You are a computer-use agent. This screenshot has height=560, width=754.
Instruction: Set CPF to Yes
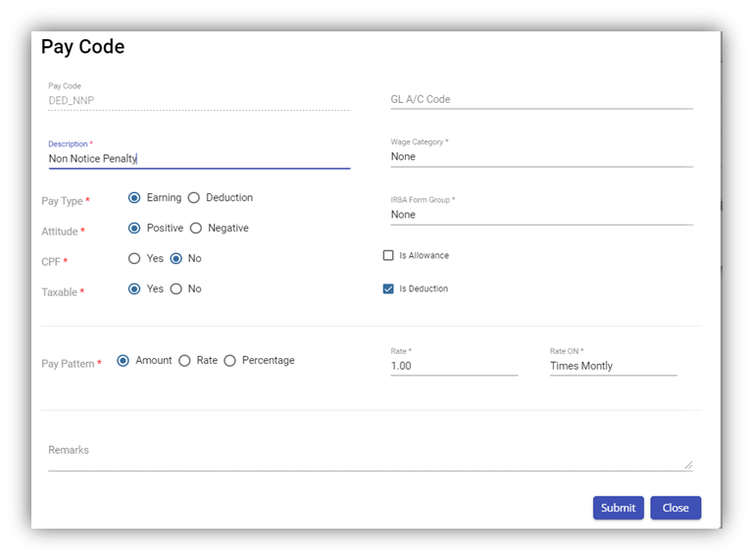click(134, 259)
